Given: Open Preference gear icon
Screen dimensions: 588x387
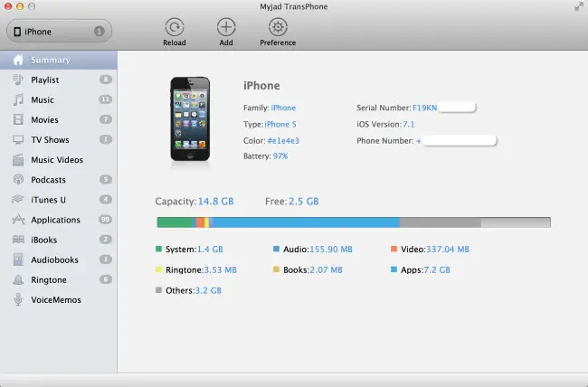Looking at the screenshot, I should (x=278, y=27).
